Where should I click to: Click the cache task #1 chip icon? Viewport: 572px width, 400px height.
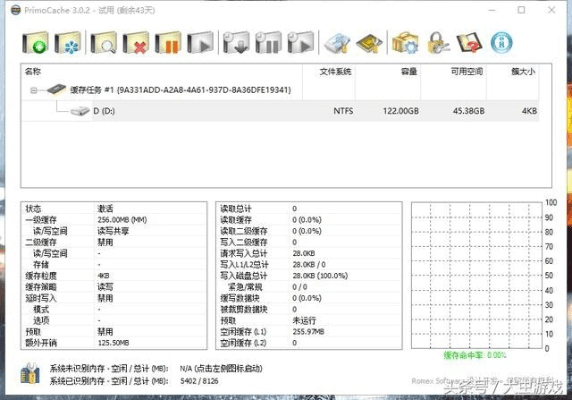[x=57, y=89]
